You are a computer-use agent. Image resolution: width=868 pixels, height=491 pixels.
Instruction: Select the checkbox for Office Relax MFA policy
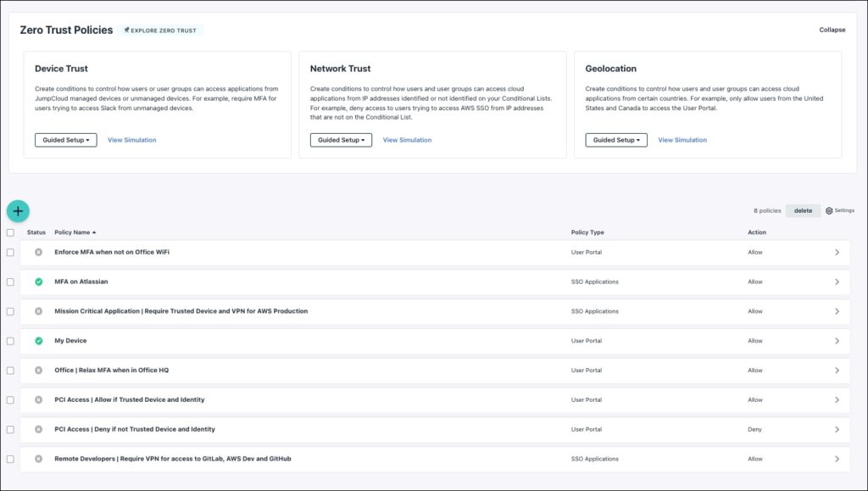10,371
